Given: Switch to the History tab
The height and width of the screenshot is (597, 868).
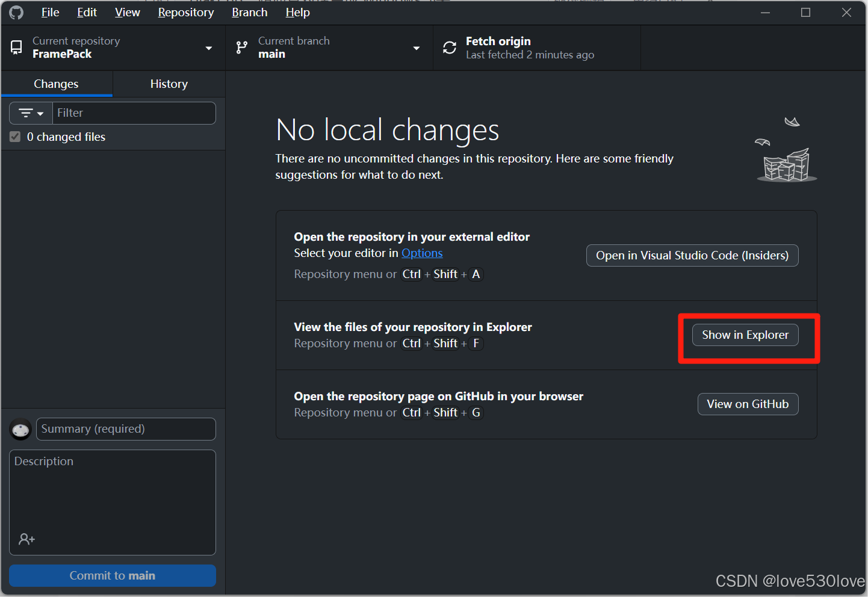Looking at the screenshot, I should tap(169, 84).
